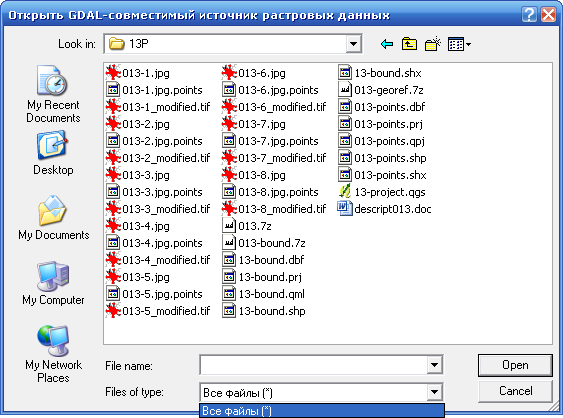The width and height of the screenshot is (563, 418).
Task: Select the descript013.doc Word document icon
Action: click(345, 209)
